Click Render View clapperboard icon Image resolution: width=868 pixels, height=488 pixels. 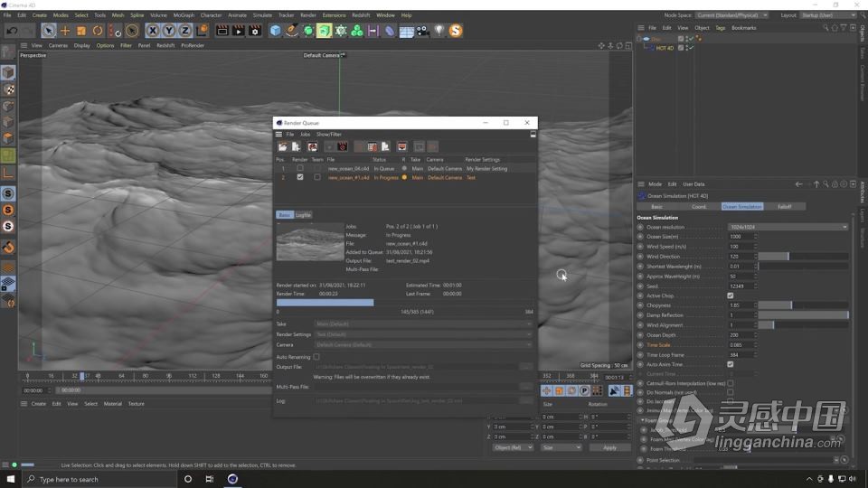click(x=222, y=31)
